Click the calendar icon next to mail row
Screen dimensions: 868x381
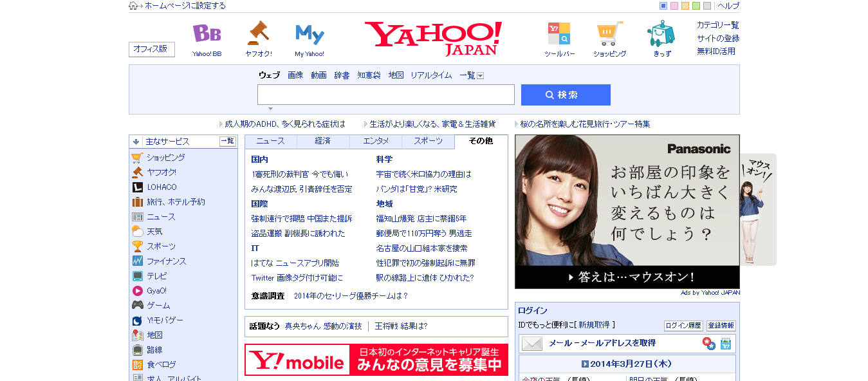coord(726,344)
